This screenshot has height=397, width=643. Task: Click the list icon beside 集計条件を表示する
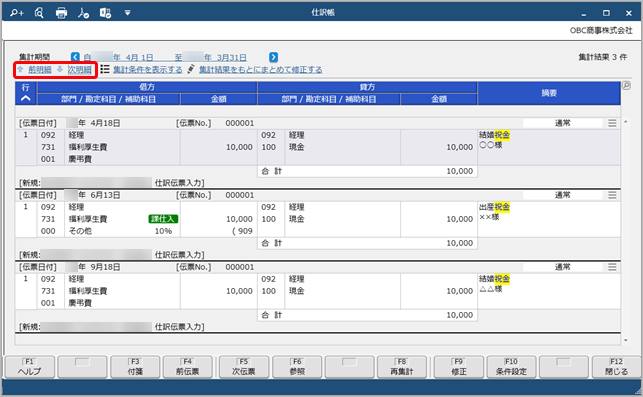105,69
